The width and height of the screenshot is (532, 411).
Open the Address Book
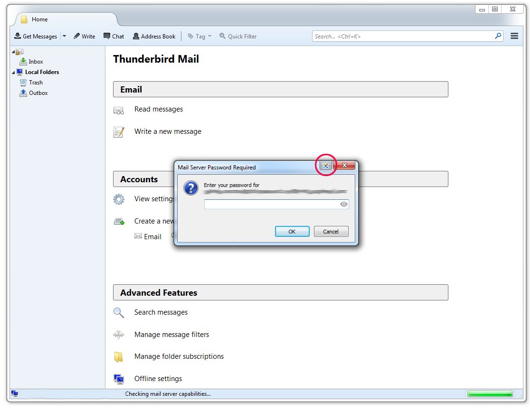pos(154,36)
